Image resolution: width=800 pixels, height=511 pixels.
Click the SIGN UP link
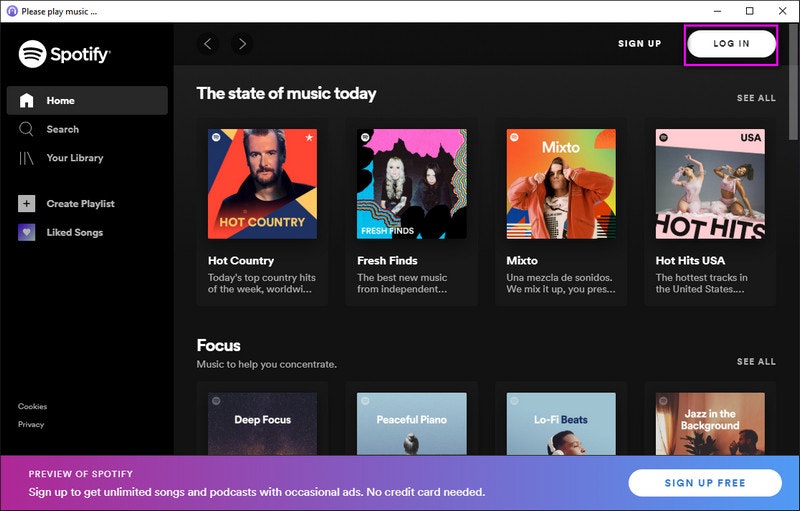[x=640, y=44]
